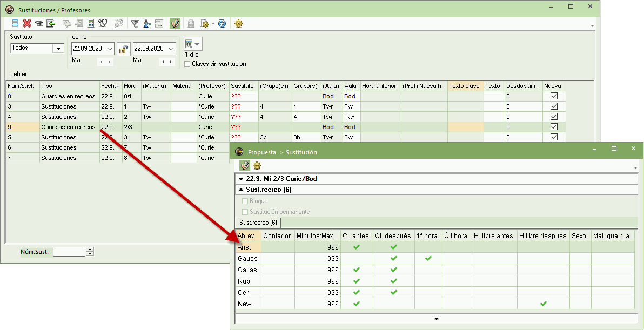Sort by the Minutos:Máx. column header
Viewport: 644px width, 330px height.
[x=318, y=235]
